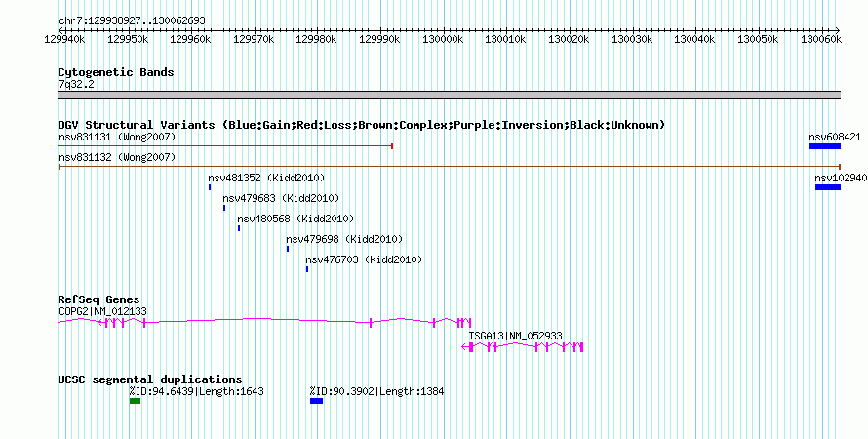Click the 129980k ruler tick label

pyautogui.click(x=316, y=40)
